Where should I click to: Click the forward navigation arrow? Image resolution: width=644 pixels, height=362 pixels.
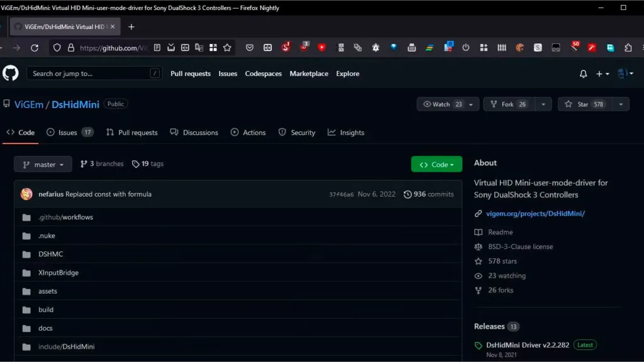(16, 48)
